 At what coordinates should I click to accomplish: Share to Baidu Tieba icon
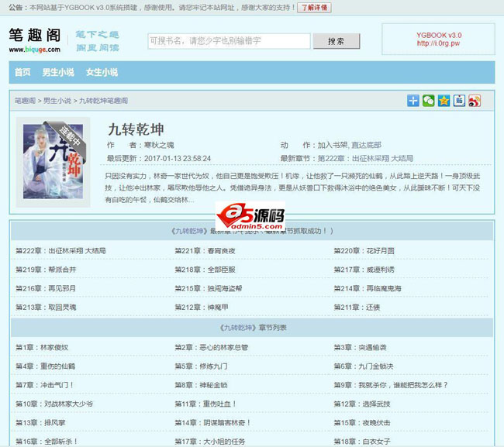[459, 101]
